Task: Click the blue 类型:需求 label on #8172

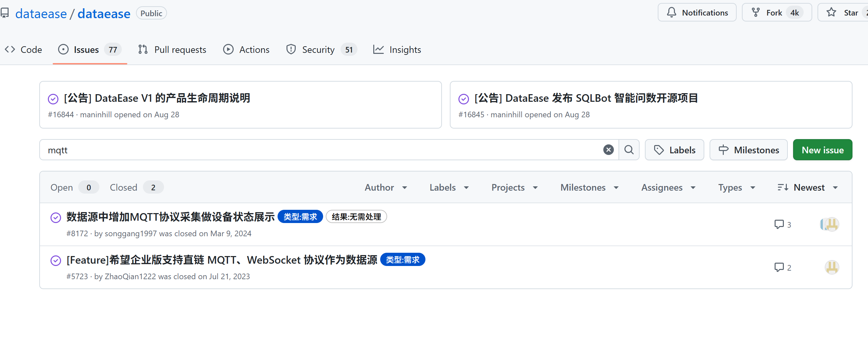Action: (x=300, y=216)
